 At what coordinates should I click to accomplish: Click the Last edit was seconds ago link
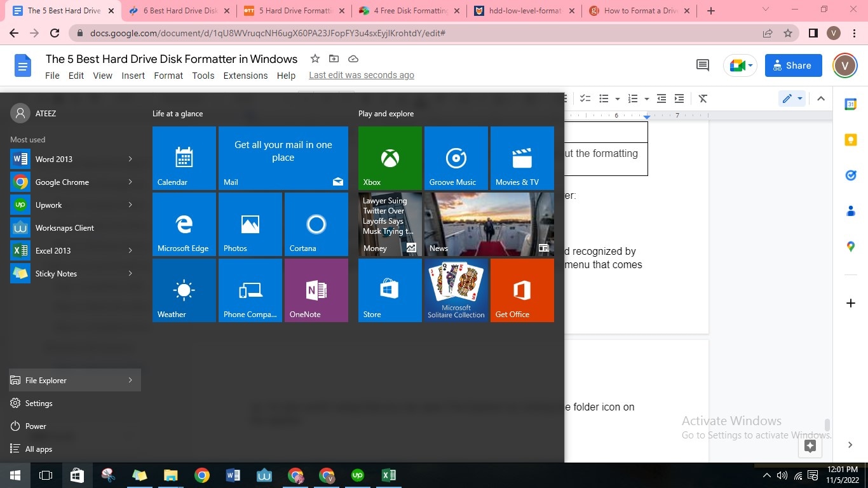362,75
